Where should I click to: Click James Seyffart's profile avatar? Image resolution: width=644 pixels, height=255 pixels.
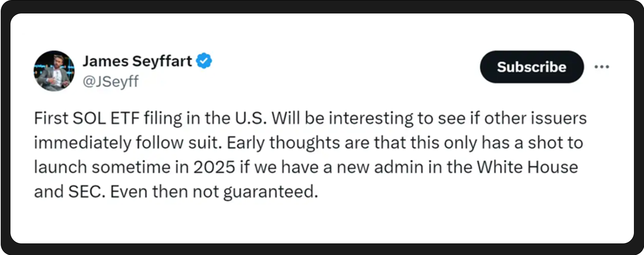pos(54,71)
